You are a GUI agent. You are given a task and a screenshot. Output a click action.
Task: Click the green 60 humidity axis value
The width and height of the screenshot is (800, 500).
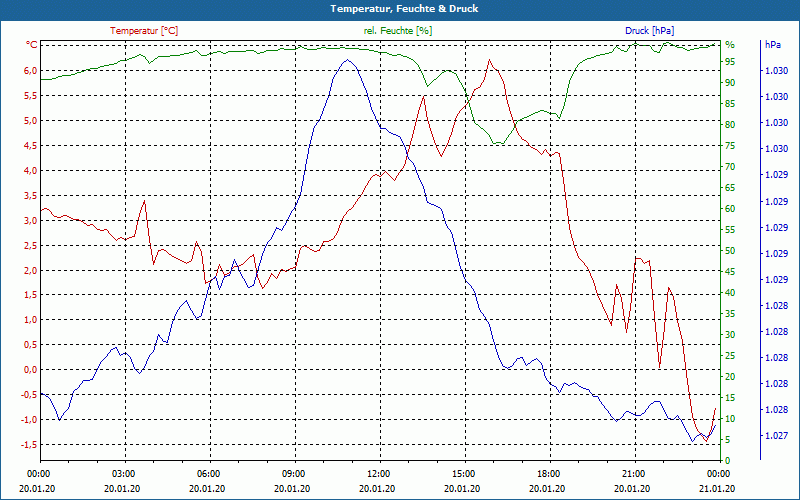[730, 209]
